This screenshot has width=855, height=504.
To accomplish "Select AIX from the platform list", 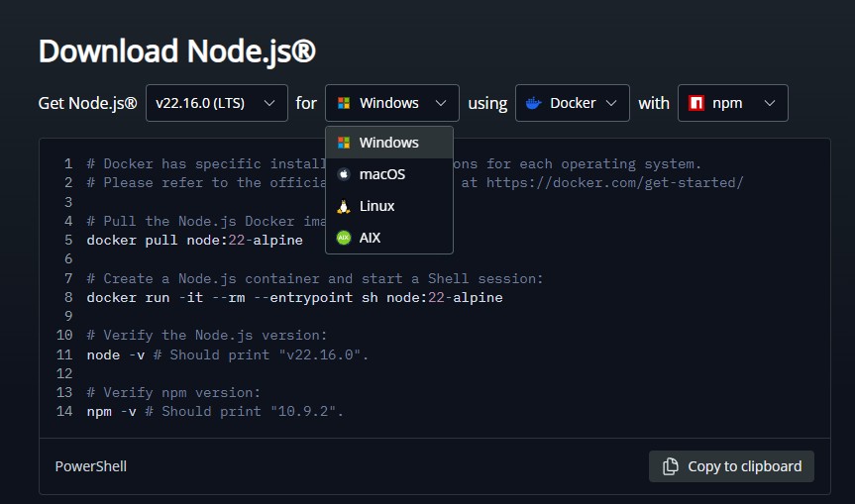I will pos(371,238).
